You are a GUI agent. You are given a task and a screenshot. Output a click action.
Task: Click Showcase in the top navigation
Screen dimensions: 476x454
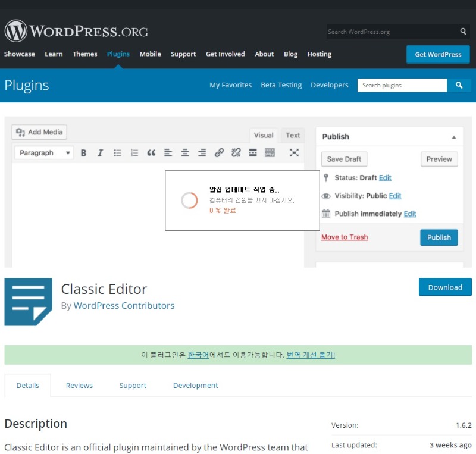click(x=20, y=54)
